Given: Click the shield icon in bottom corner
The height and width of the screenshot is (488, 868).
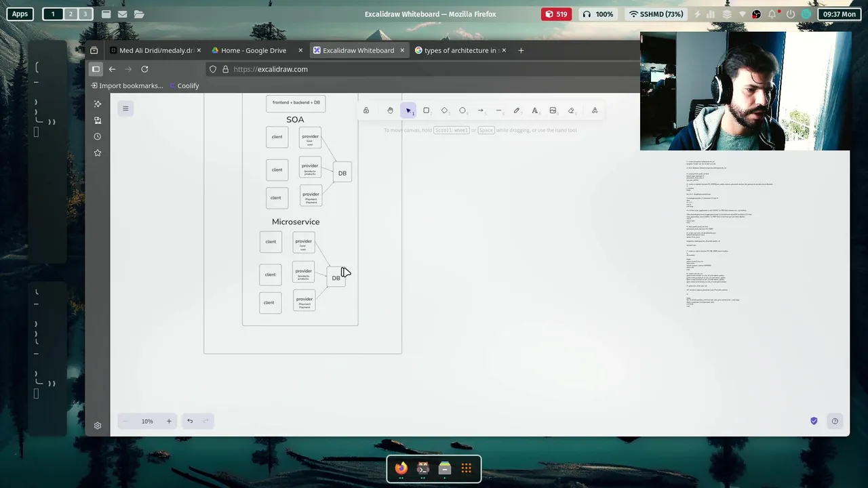Looking at the screenshot, I should click(x=814, y=421).
